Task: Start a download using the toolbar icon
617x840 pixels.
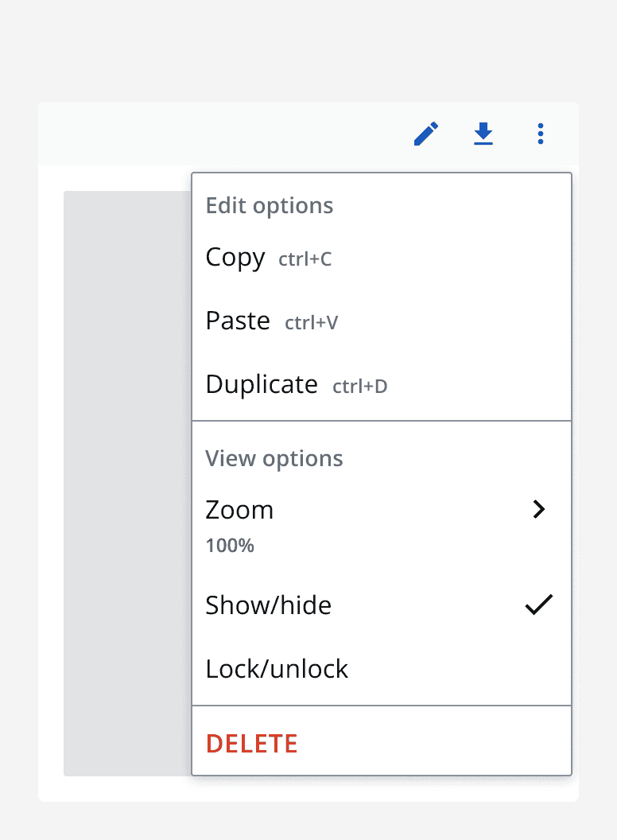Action: point(483,134)
